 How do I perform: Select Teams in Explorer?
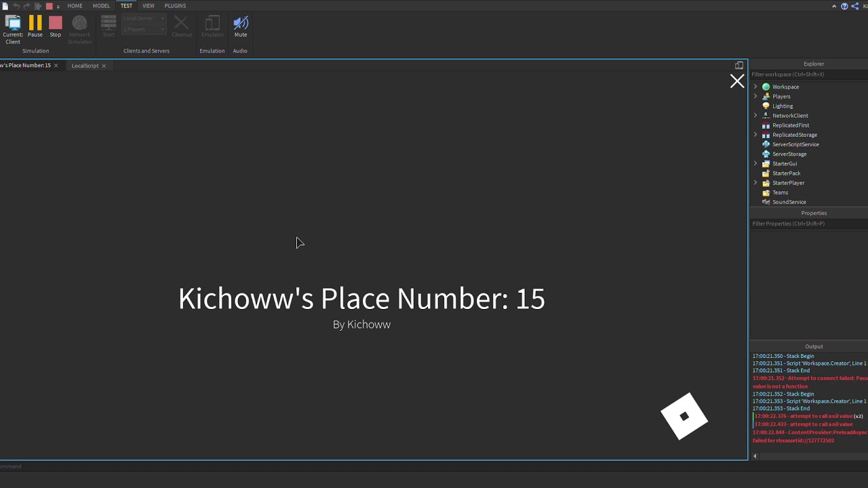(780, 192)
